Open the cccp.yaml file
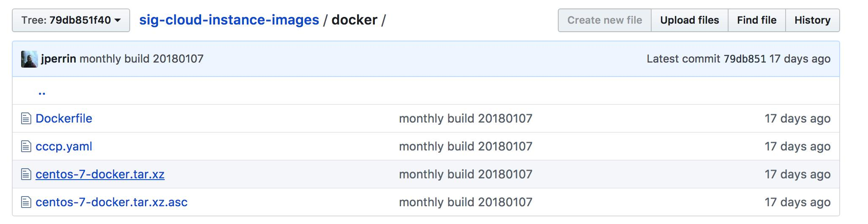The width and height of the screenshot is (868, 224). (64, 147)
